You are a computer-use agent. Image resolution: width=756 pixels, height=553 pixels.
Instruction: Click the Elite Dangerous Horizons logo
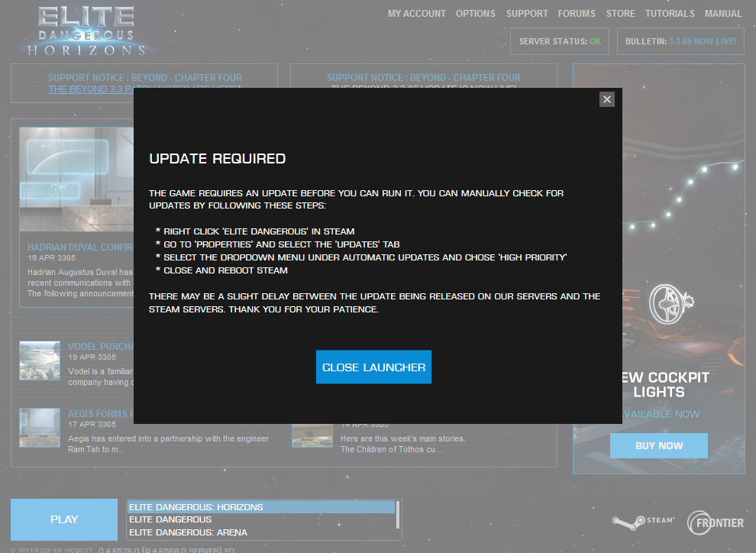(86, 31)
